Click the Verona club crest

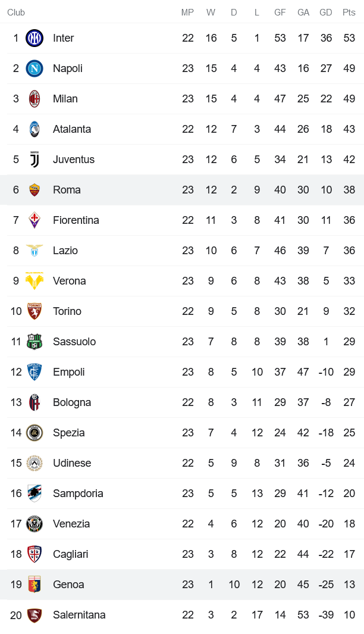pos(34,281)
